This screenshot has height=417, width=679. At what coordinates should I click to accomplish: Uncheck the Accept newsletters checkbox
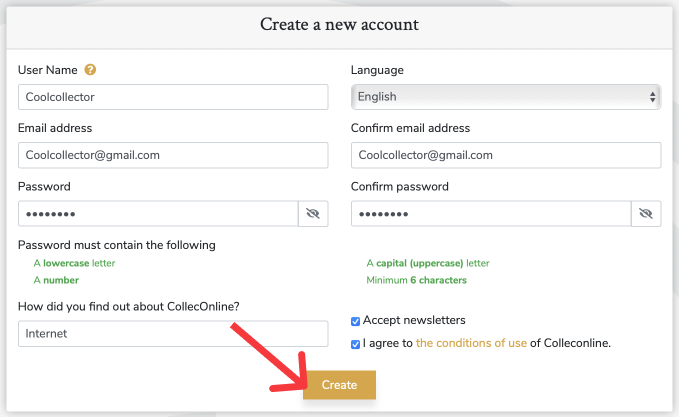click(x=356, y=321)
